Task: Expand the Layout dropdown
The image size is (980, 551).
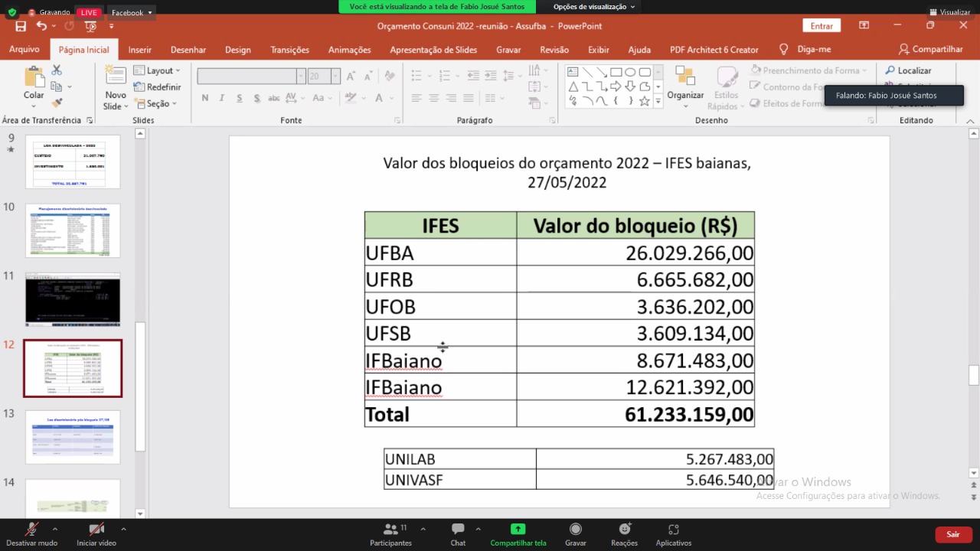Action: point(158,70)
